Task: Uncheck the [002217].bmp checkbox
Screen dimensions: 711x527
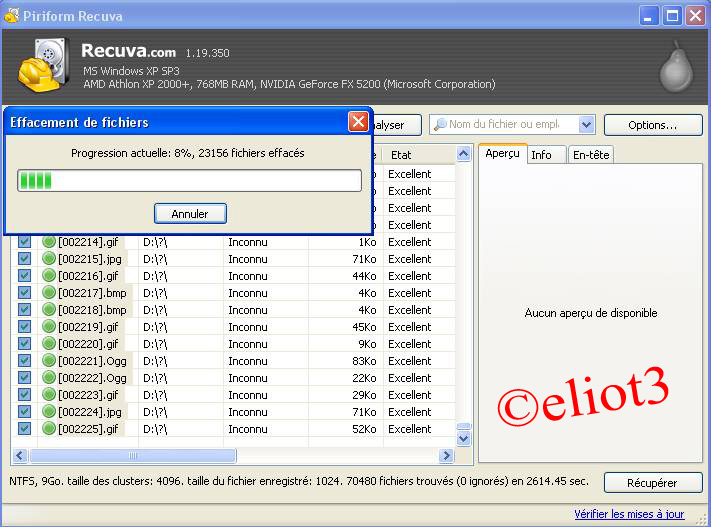Action: [x=24, y=293]
